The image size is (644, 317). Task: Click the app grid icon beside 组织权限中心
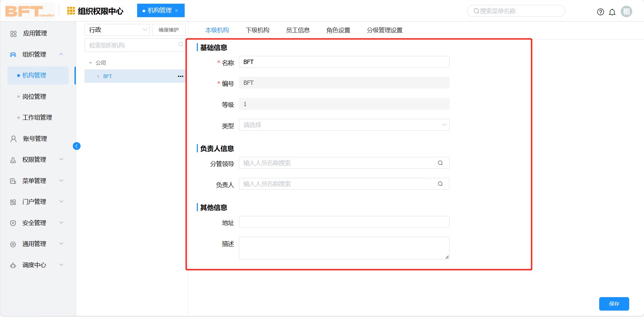[x=71, y=11]
